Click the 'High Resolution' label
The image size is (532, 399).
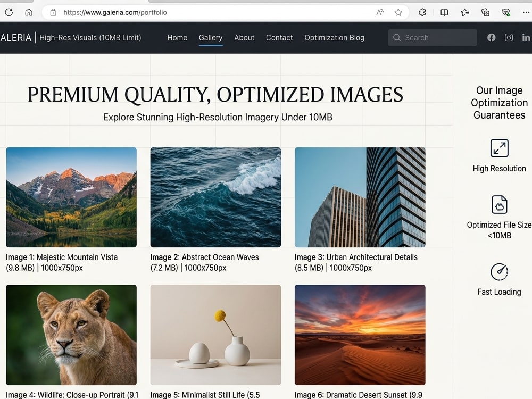(500, 168)
